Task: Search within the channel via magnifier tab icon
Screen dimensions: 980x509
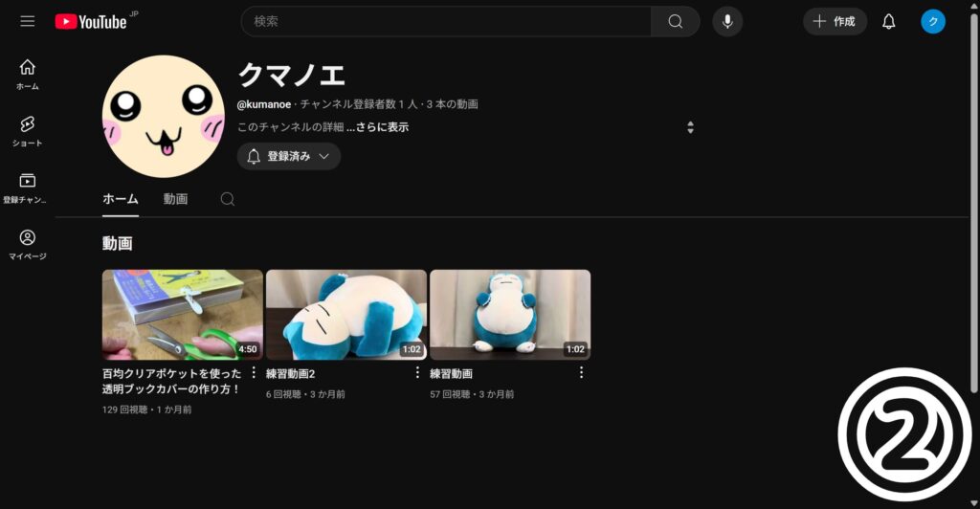Action: 228,199
